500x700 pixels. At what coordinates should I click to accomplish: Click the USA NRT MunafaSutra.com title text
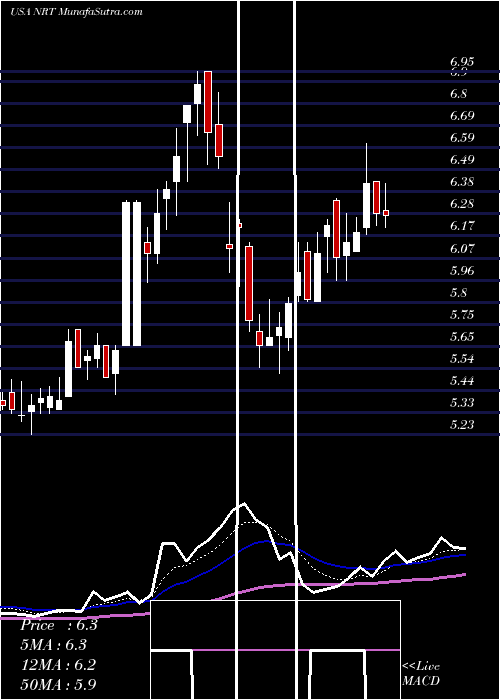click(x=76, y=12)
